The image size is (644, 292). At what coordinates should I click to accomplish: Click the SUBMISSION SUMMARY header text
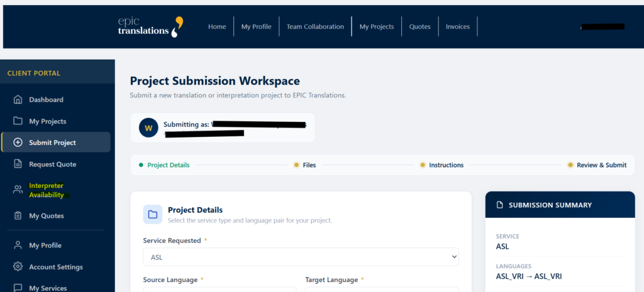(550, 205)
